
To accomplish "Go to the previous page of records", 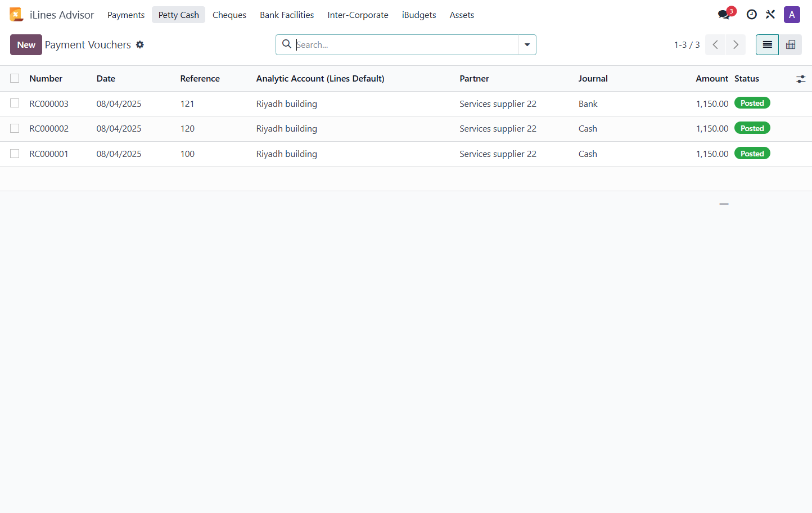I will coord(715,44).
